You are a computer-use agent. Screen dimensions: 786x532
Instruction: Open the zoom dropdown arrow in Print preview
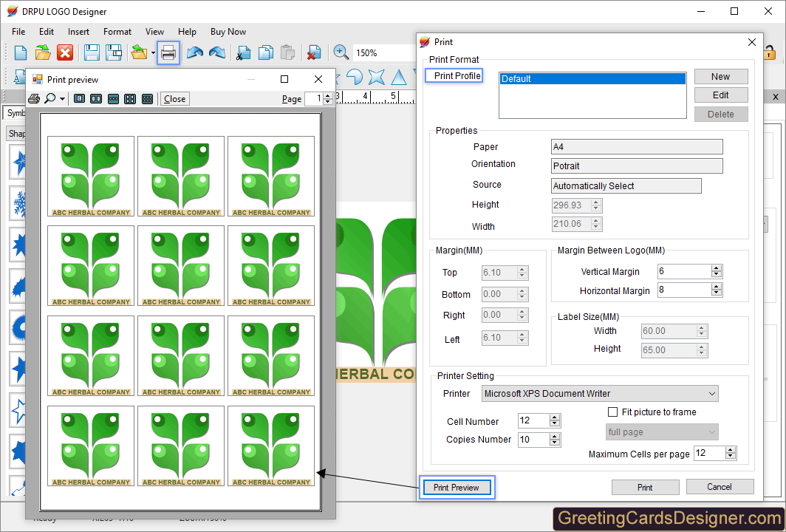pyautogui.click(x=62, y=99)
